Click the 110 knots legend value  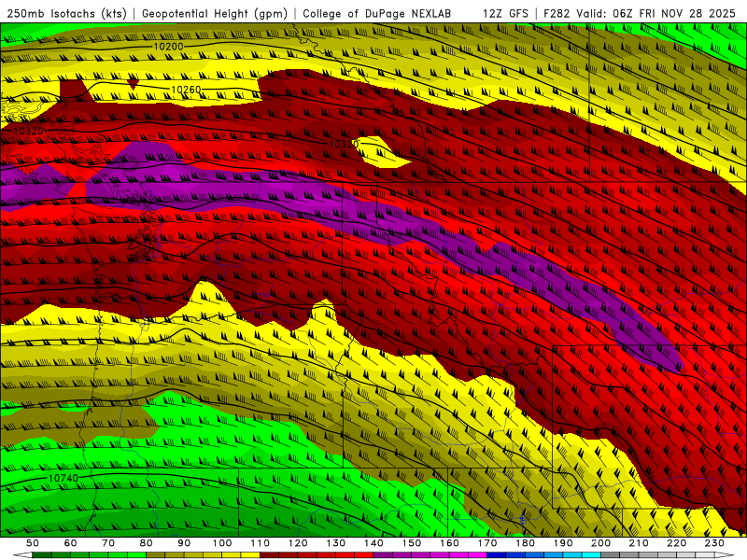[261, 543]
